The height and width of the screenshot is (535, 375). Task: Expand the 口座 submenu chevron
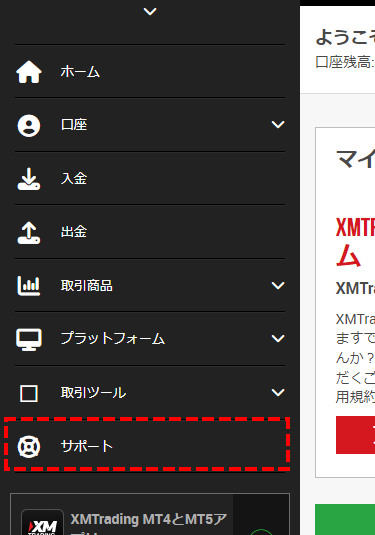click(278, 125)
